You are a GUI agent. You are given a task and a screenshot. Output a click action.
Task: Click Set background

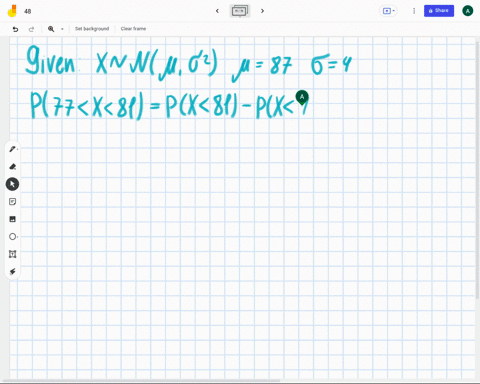(92, 29)
